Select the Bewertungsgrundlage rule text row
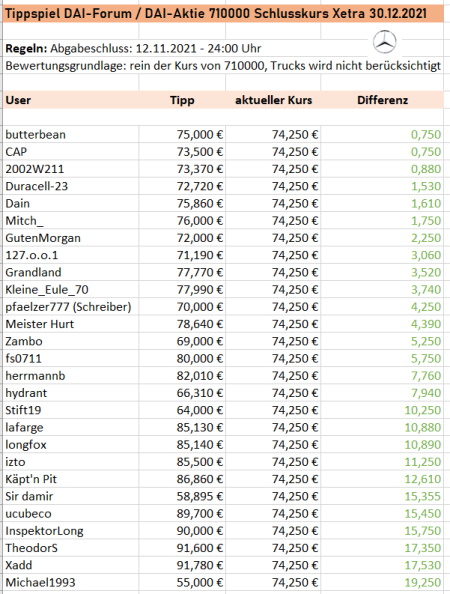Viewport: 450px width, 594px height. [223, 66]
